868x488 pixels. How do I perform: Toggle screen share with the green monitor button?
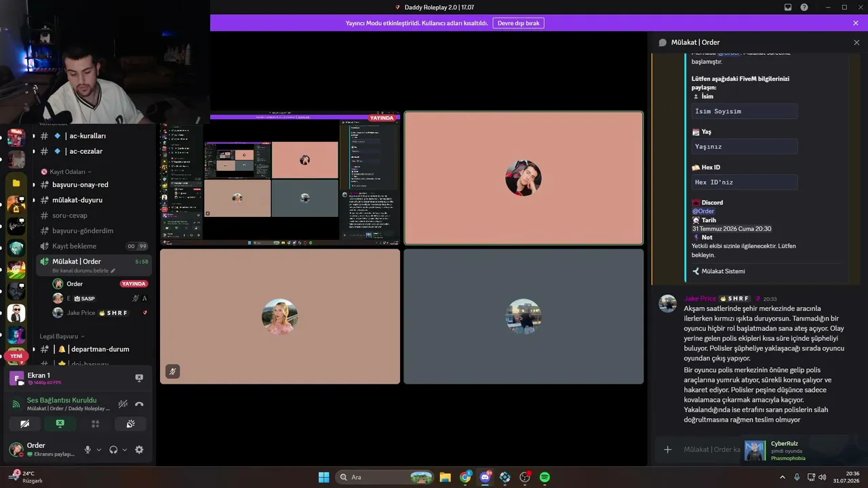pos(60,424)
